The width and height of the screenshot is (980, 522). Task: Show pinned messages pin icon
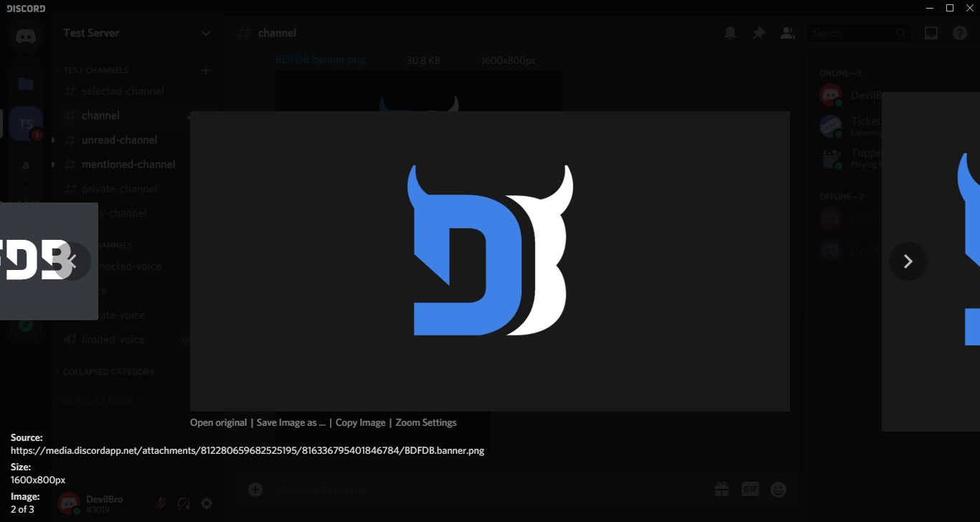click(759, 33)
